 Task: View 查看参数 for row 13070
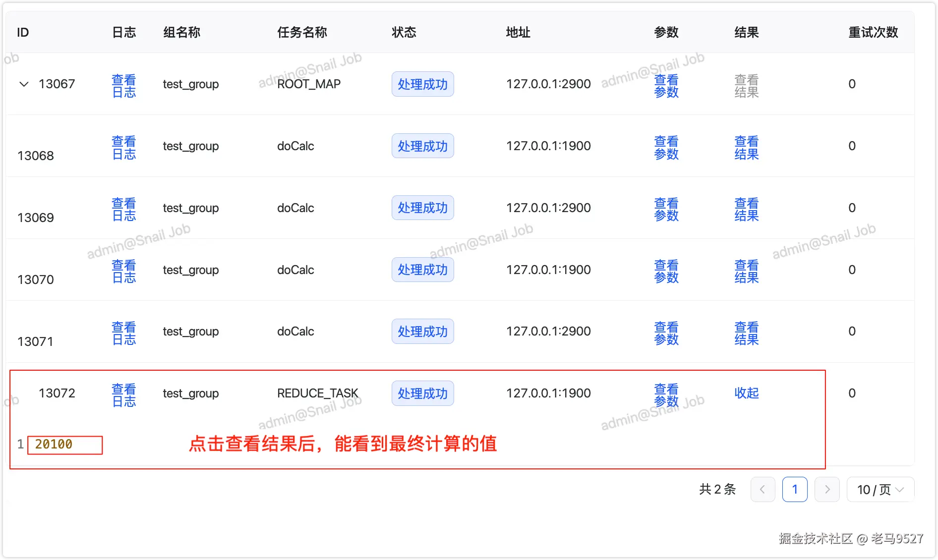coord(666,272)
